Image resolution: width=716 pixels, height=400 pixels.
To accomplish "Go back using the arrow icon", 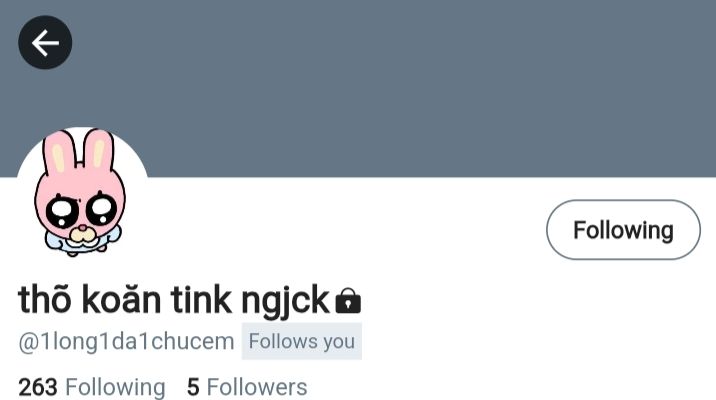I will tap(45, 42).
